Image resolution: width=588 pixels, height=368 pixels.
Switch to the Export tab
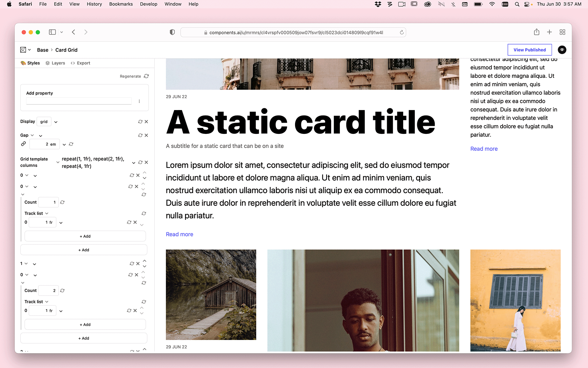(x=80, y=63)
